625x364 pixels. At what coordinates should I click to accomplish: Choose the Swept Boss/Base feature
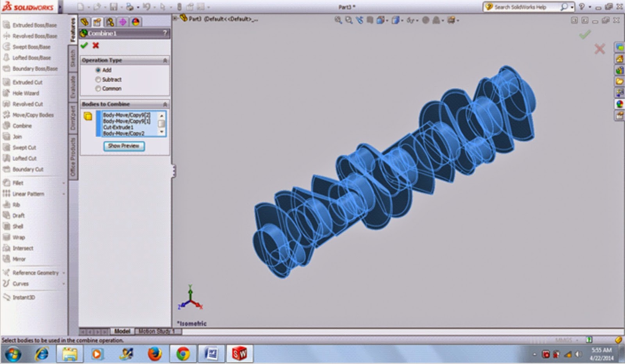click(27, 47)
